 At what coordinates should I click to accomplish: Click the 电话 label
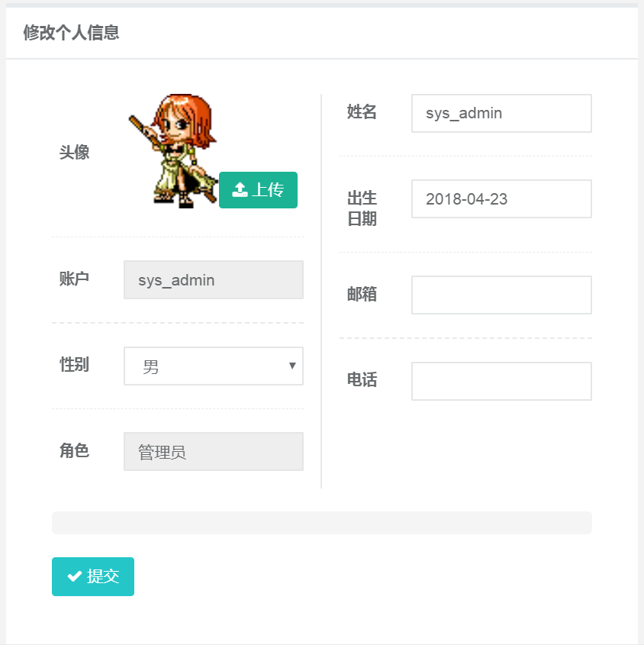(362, 379)
